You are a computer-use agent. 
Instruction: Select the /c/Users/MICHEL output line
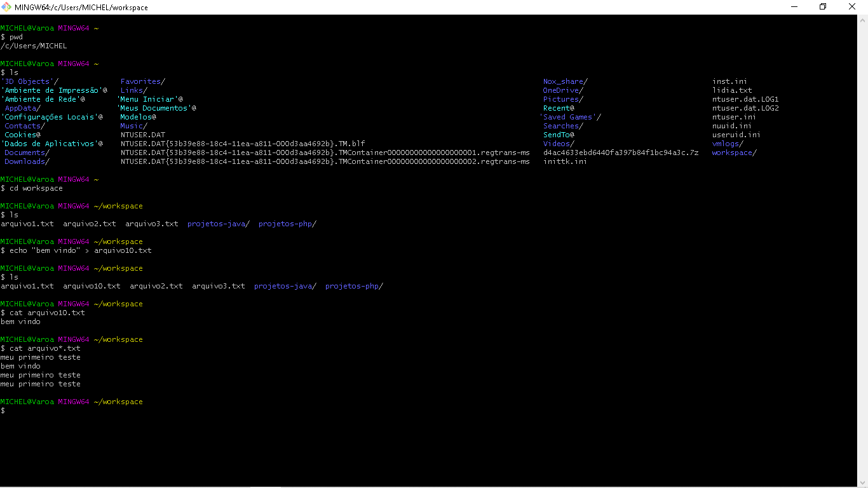(x=34, y=46)
